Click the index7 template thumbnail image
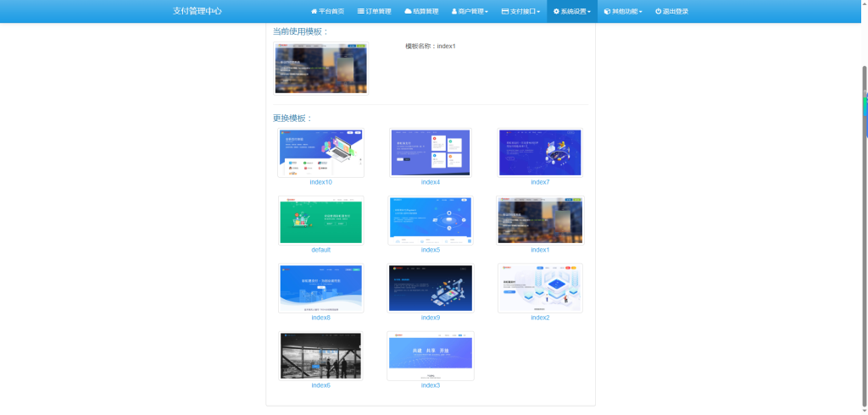Image resolution: width=868 pixels, height=415 pixels. coord(540,152)
